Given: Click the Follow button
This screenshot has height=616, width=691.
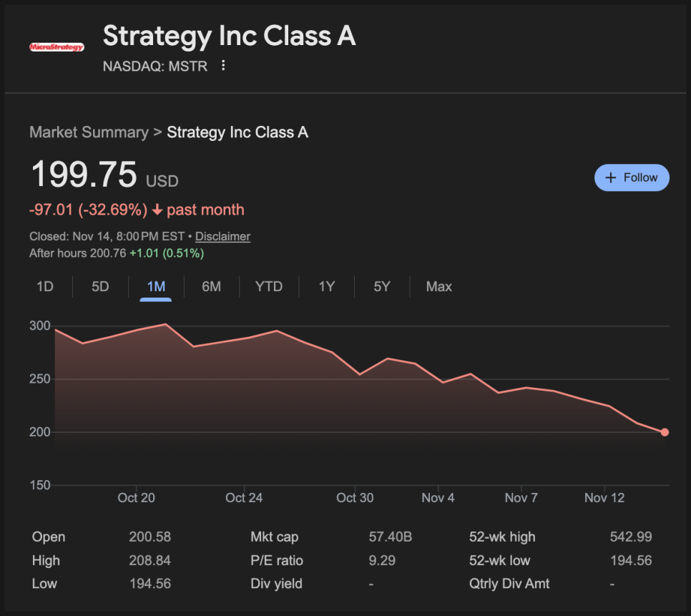Looking at the screenshot, I should click(x=632, y=177).
